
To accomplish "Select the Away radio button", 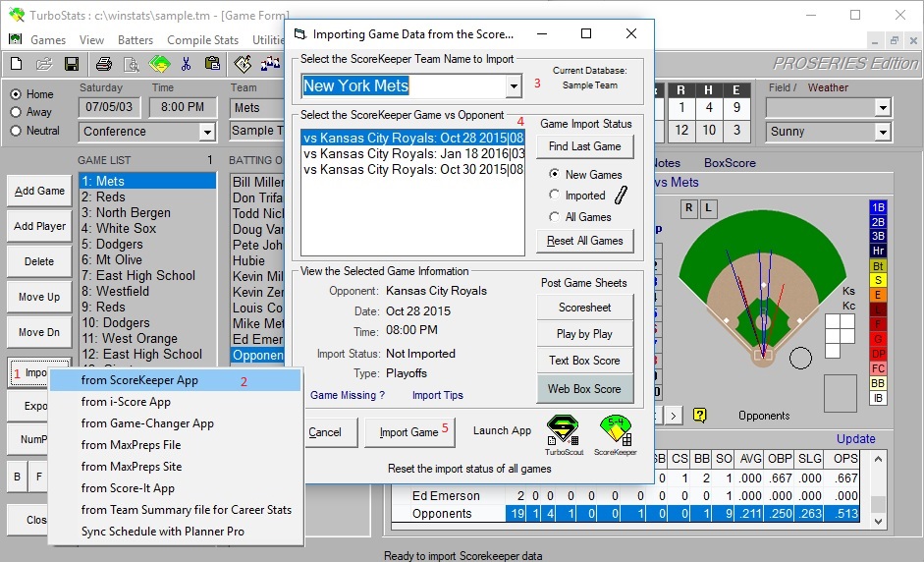I will tap(16, 112).
